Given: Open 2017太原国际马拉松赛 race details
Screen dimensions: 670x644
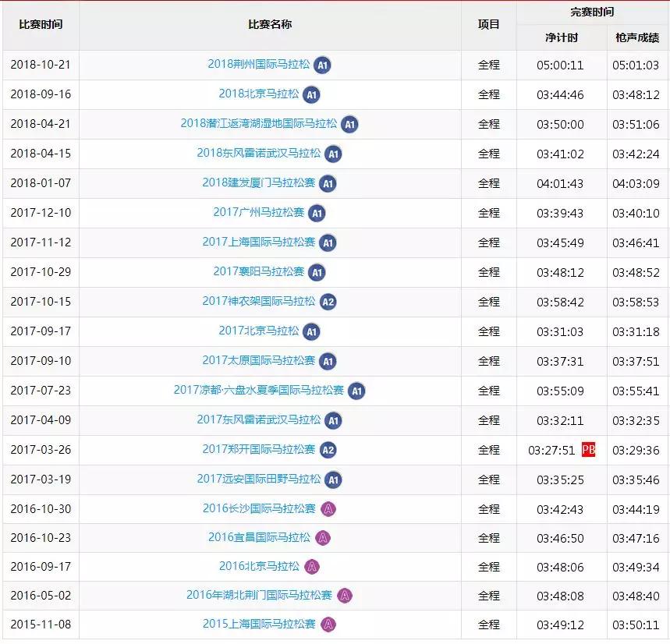Looking at the screenshot, I should pyautogui.click(x=258, y=361).
